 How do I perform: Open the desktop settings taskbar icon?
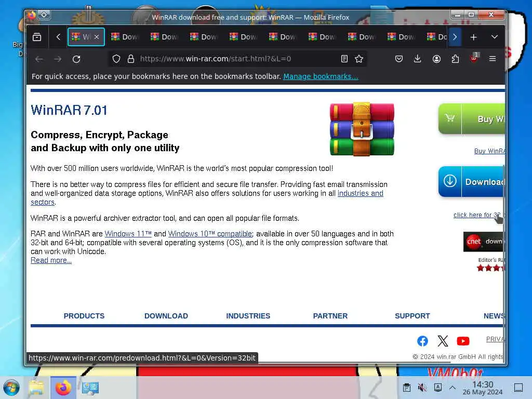pyautogui.click(x=90, y=388)
